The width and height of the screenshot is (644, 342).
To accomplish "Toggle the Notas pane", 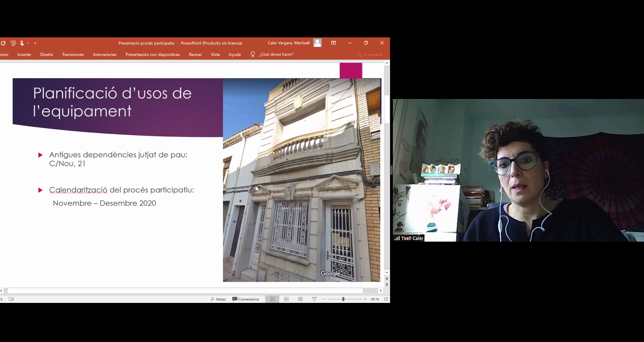I will click(218, 299).
